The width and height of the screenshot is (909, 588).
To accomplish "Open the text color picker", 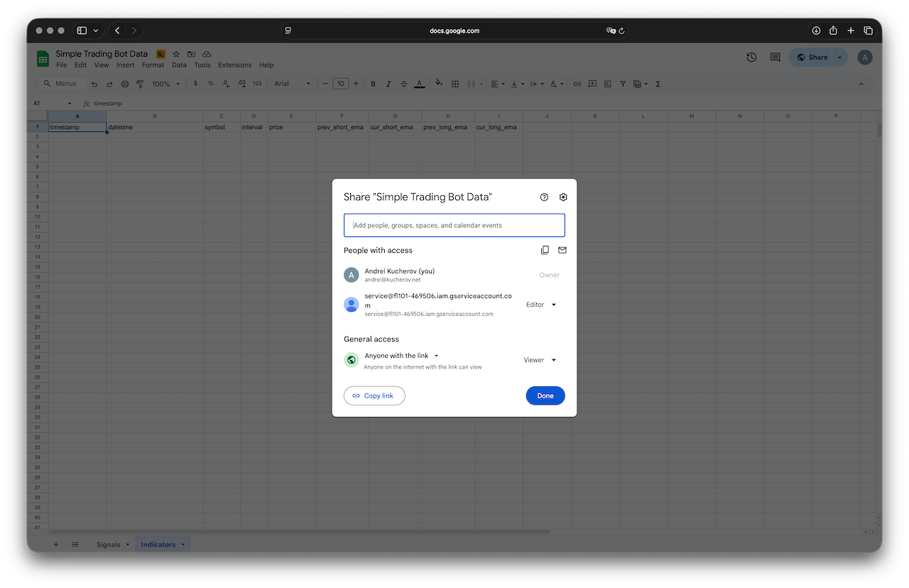I will coord(420,84).
